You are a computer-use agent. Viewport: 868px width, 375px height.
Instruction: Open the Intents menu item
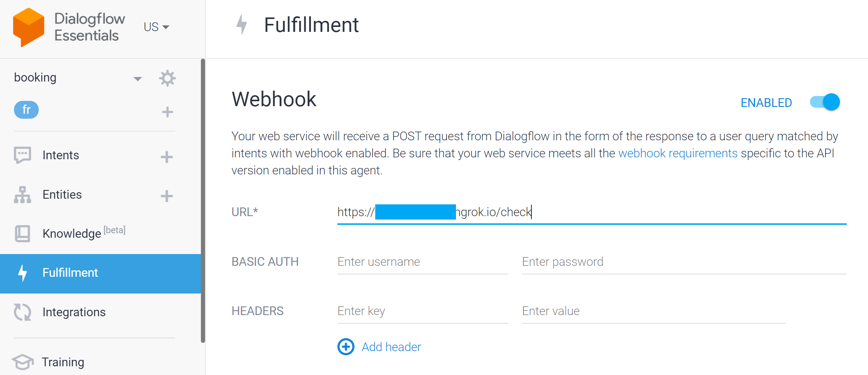coord(61,155)
